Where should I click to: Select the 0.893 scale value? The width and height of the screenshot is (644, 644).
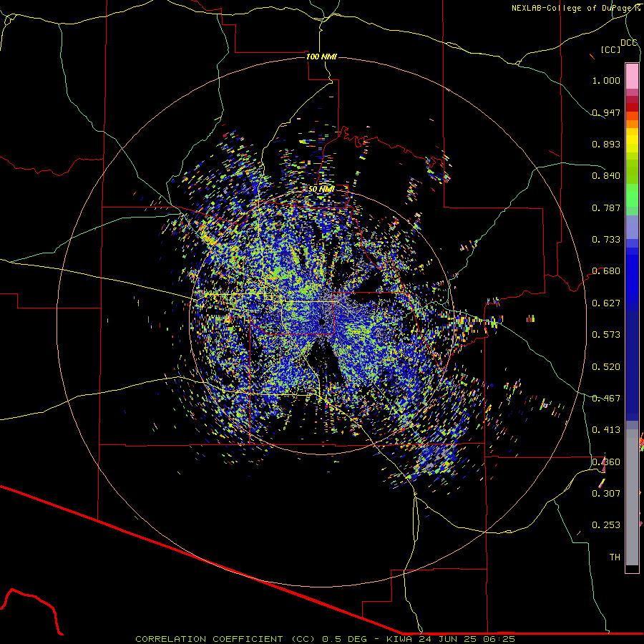tap(606, 144)
